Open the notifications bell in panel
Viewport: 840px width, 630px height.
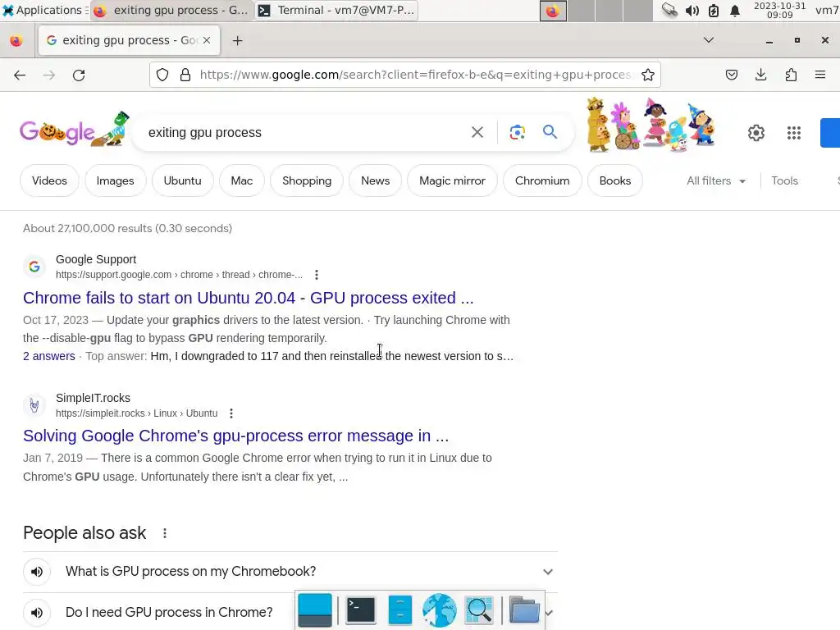[735, 10]
